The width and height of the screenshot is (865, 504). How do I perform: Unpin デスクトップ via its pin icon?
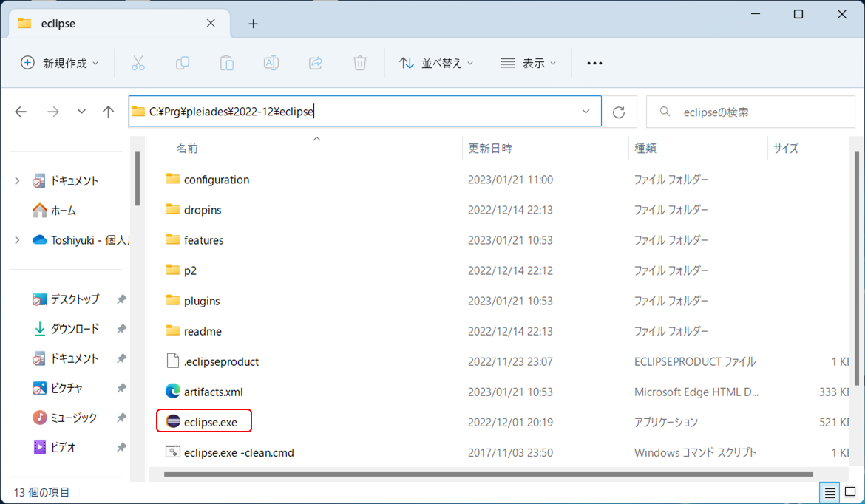121,299
